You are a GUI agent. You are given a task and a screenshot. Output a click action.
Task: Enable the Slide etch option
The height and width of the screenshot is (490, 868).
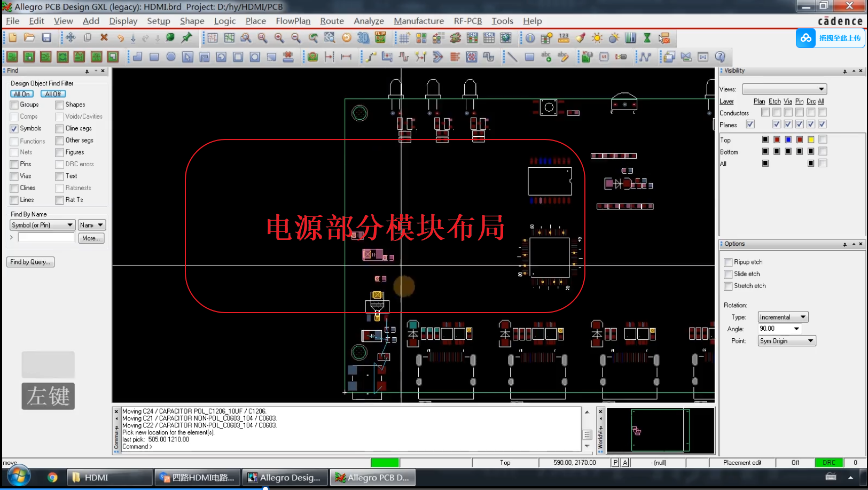[x=728, y=274]
